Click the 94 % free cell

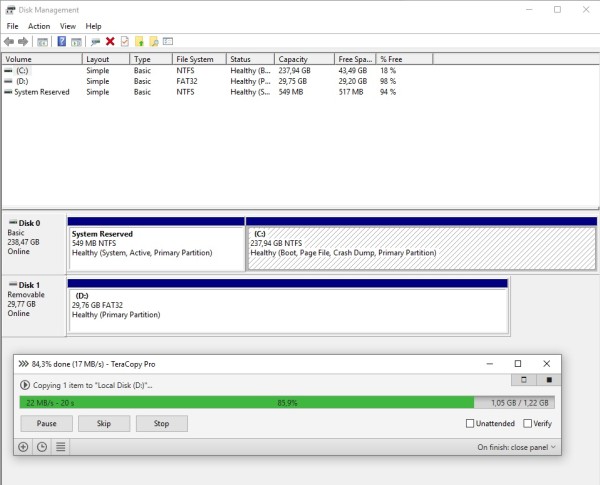(x=388, y=92)
